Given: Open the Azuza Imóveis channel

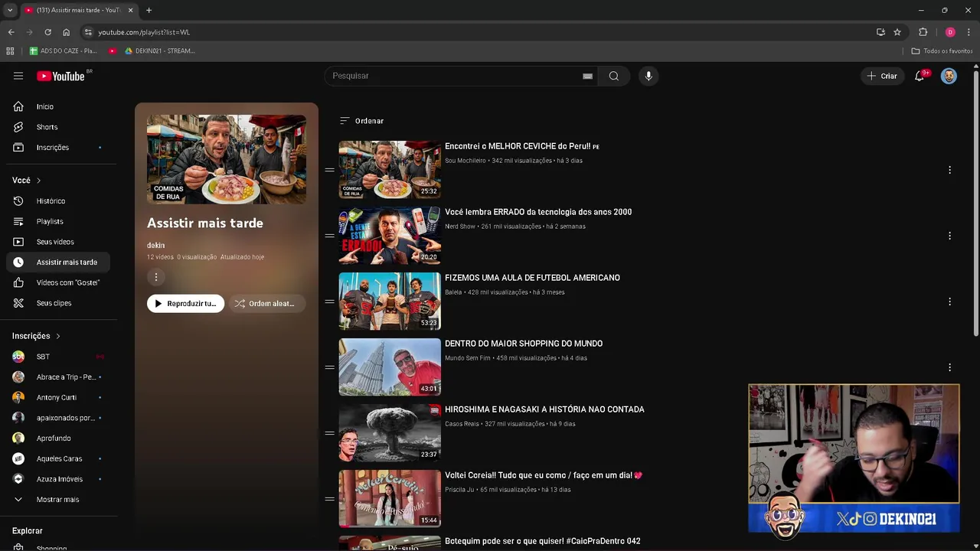Looking at the screenshot, I should tap(59, 479).
